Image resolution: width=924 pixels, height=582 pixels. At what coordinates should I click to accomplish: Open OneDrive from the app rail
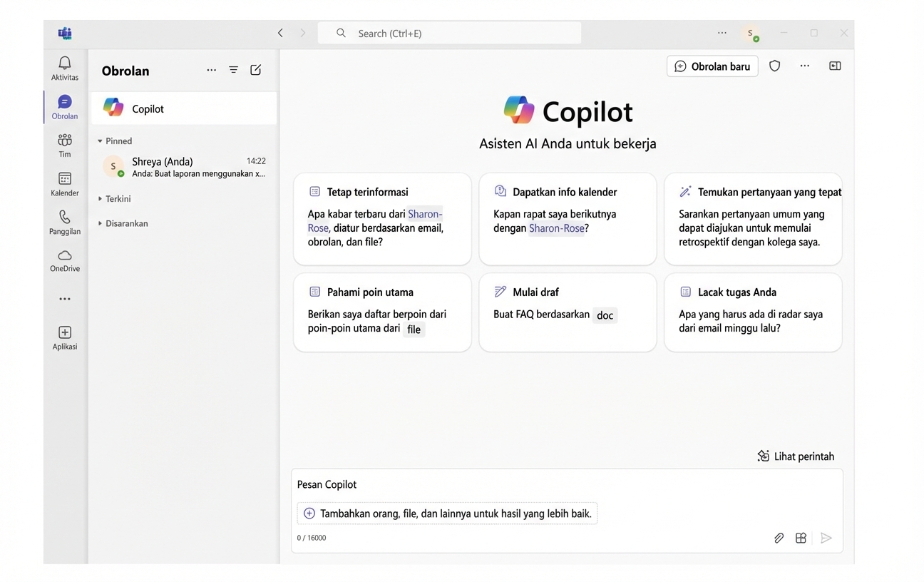pos(64,260)
